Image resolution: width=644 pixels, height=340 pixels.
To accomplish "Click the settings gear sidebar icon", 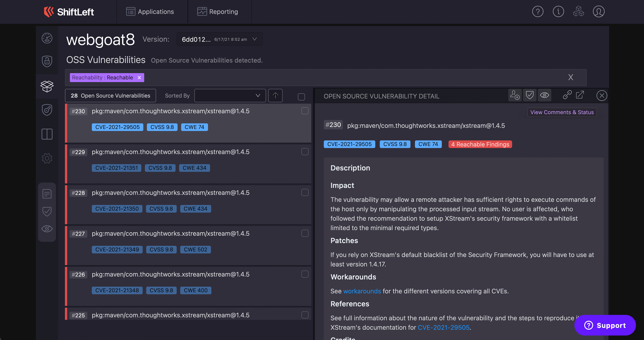I will click(47, 158).
